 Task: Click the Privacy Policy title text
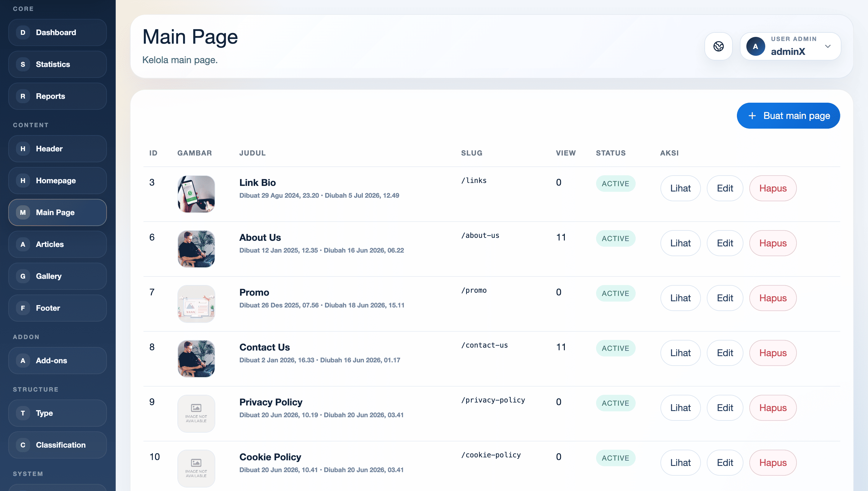(x=270, y=402)
